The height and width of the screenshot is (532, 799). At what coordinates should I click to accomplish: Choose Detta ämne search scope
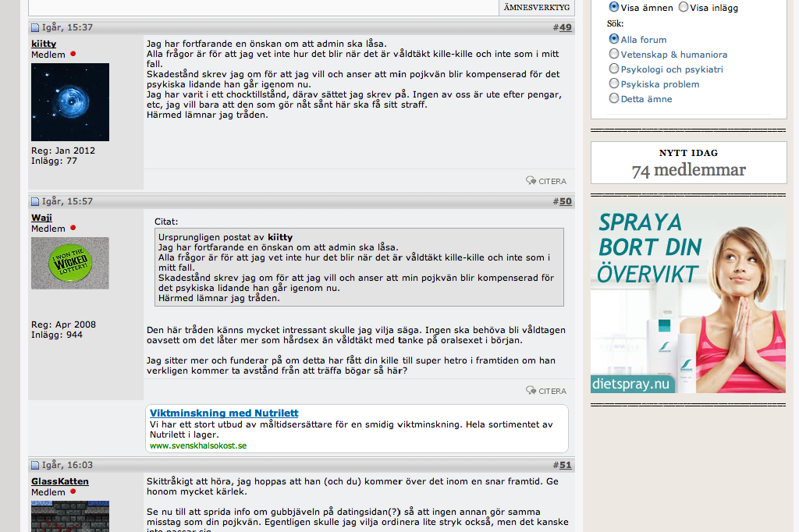tap(614, 98)
